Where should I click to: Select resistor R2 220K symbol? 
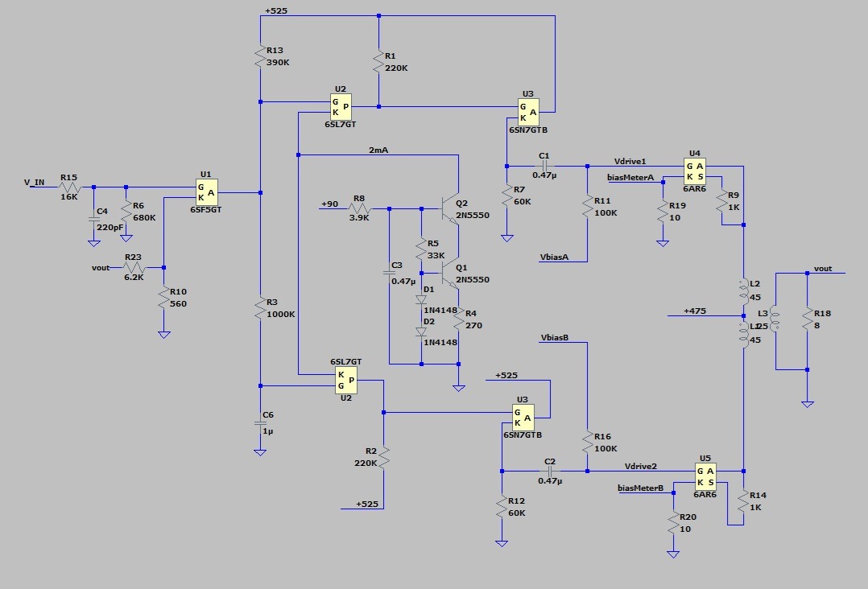[383, 457]
